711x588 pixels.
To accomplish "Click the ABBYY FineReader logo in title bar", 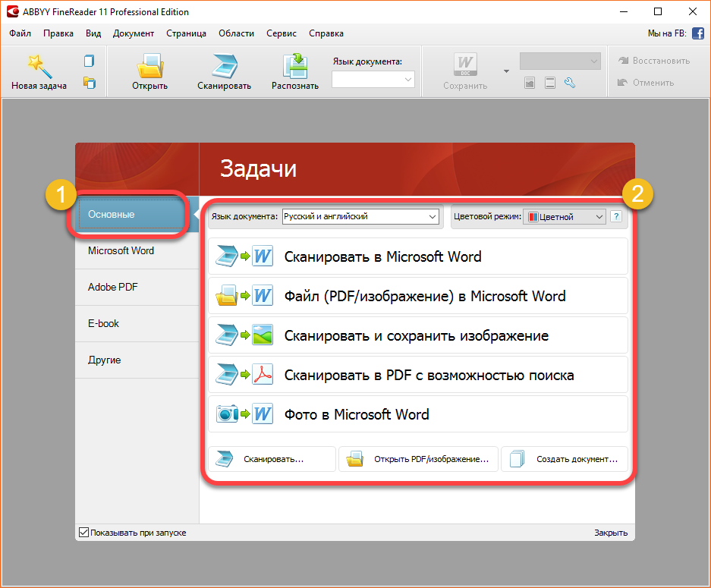I will point(13,12).
